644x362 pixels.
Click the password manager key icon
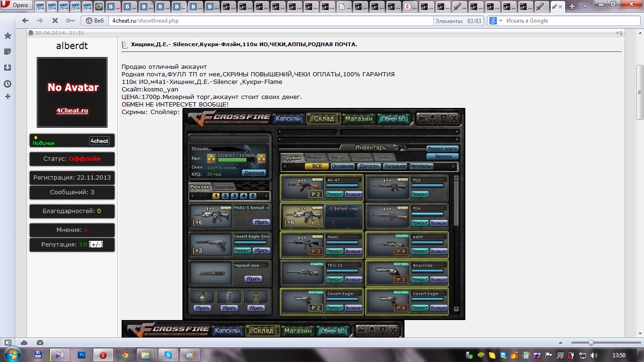(x=70, y=21)
